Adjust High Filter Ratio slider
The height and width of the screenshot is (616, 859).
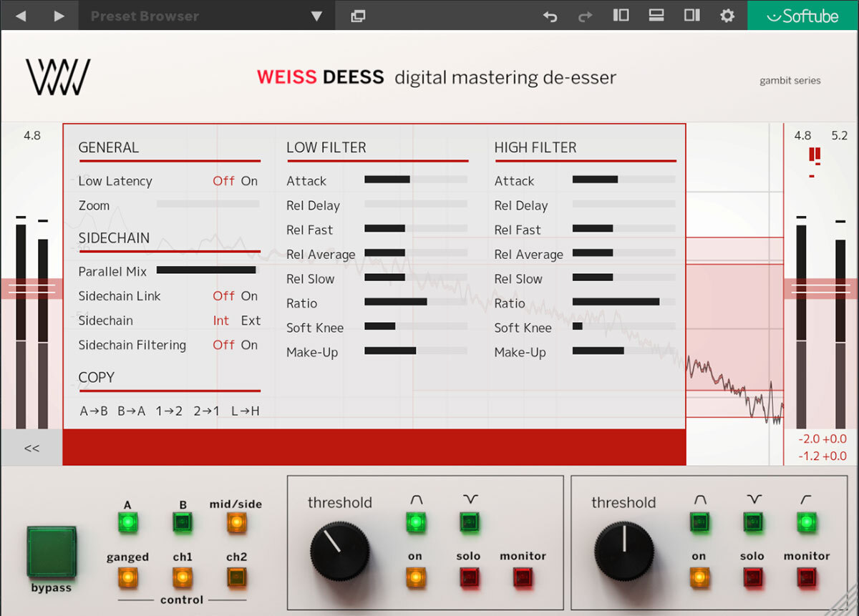click(623, 302)
